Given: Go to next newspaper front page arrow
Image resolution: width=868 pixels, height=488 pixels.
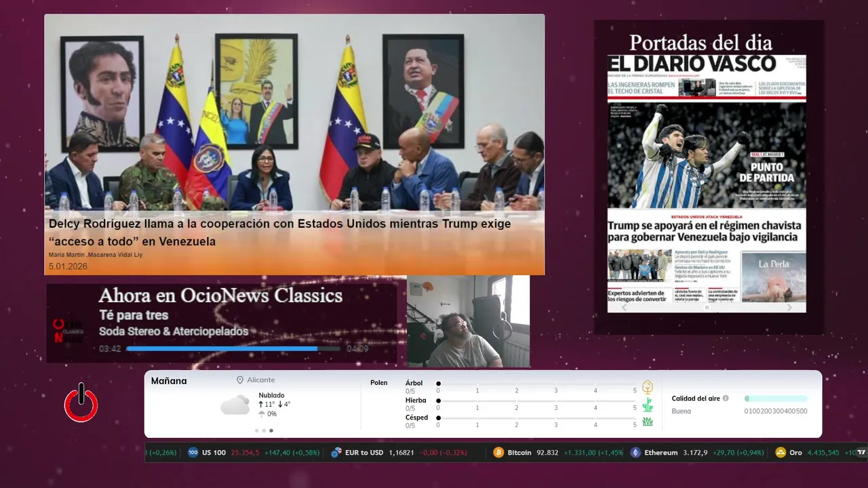Looking at the screenshot, I should [x=789, y=307].
